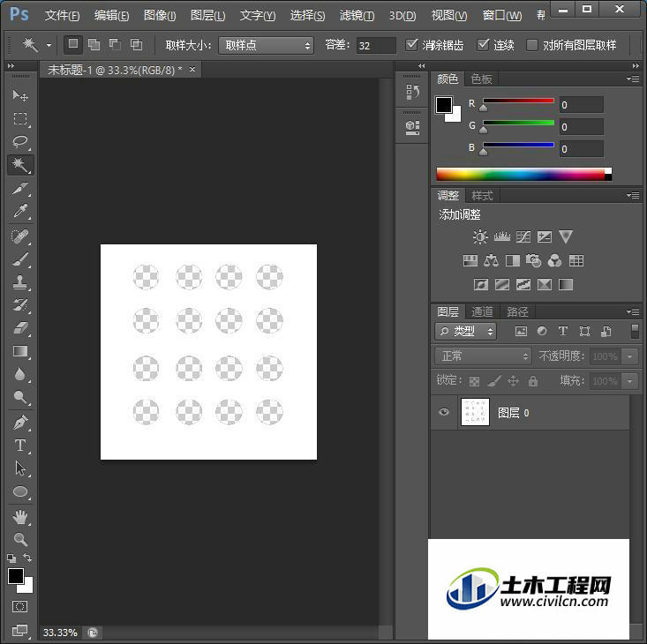Viewport: 647px width, 644px height.
Task: Select the History Brush tool
Action: [19, 305]
